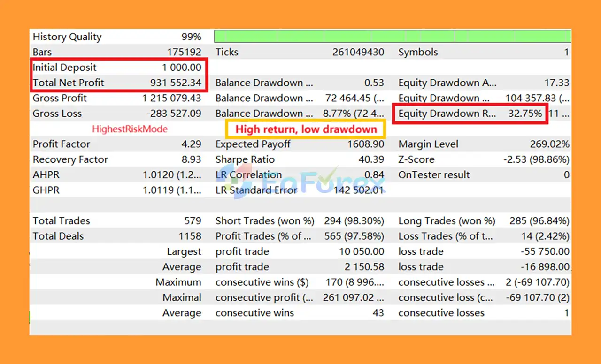
Task: Click the green History Quality bar
Action: [x=392, y=37]
